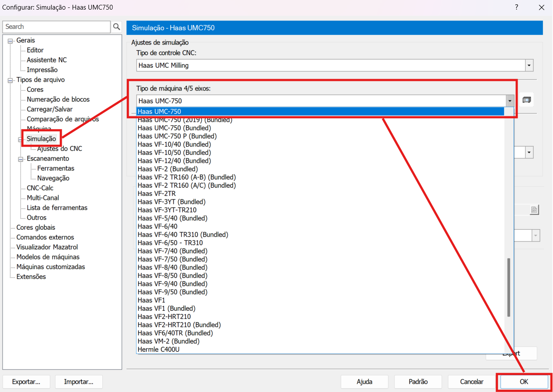Select Cores under Tipos de arquivo

point(35,90)
